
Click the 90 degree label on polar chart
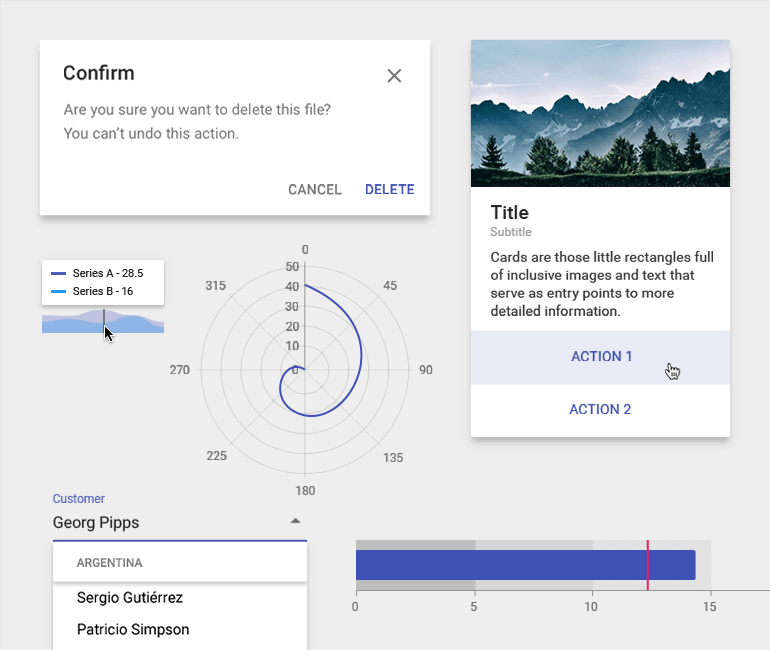425,370
